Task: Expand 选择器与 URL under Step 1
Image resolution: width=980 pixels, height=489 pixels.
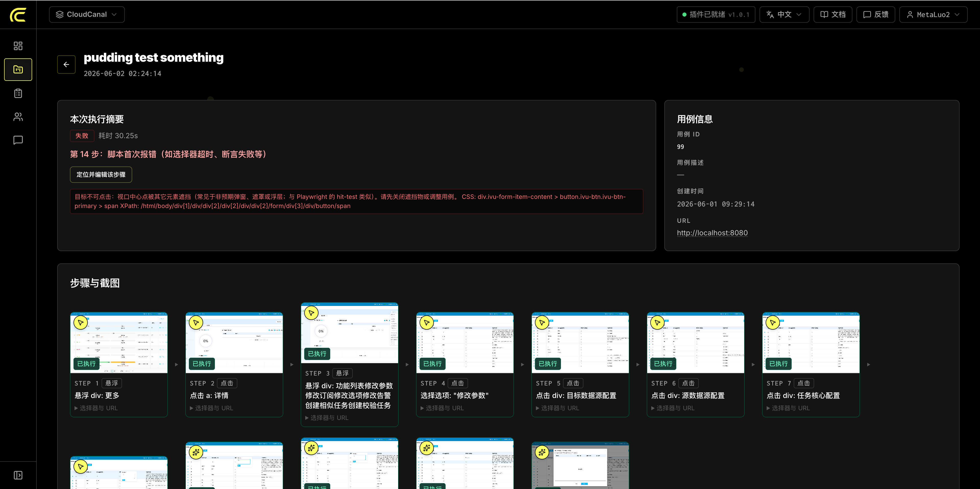Action: point(96,408)
